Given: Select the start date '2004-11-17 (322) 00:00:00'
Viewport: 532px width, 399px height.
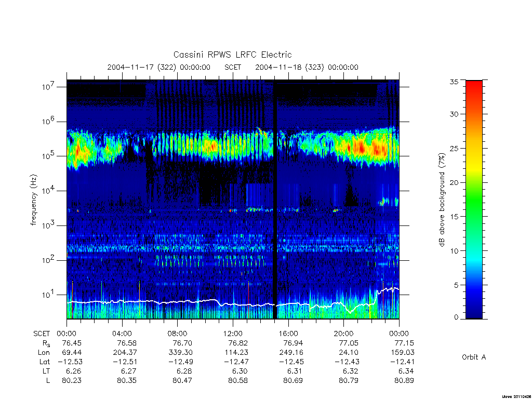Looking at the screenshot, I should click(159, 67).
